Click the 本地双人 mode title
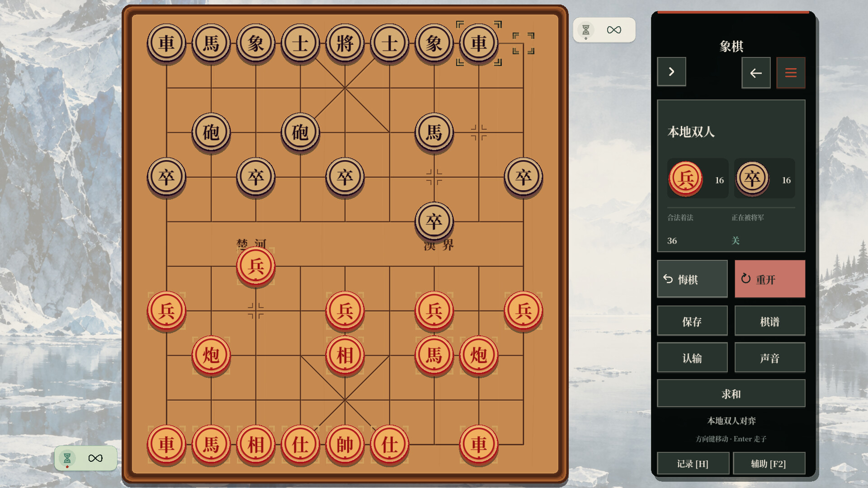 tap(691, 132)
